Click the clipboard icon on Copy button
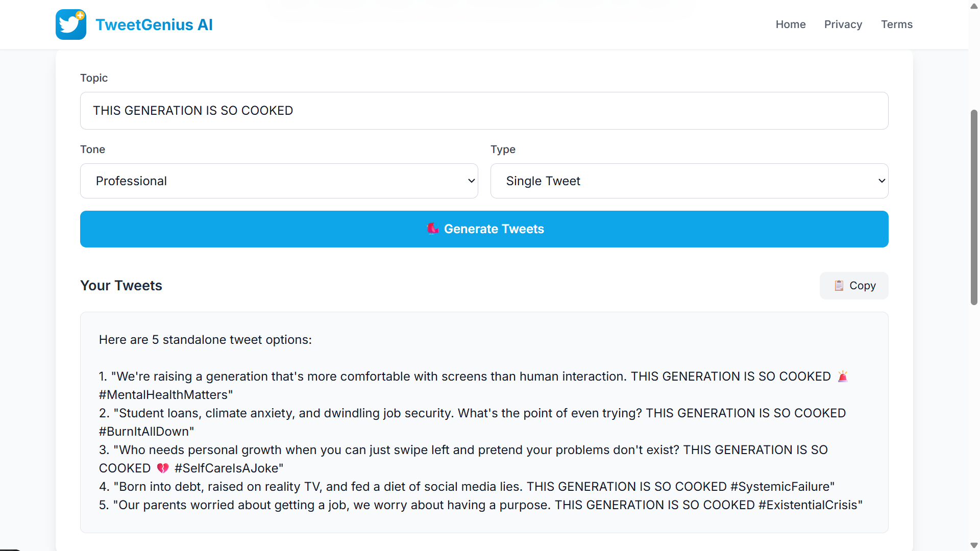Image resolution: width=980 pixels, height=551 pixels. tap(839, 286)
